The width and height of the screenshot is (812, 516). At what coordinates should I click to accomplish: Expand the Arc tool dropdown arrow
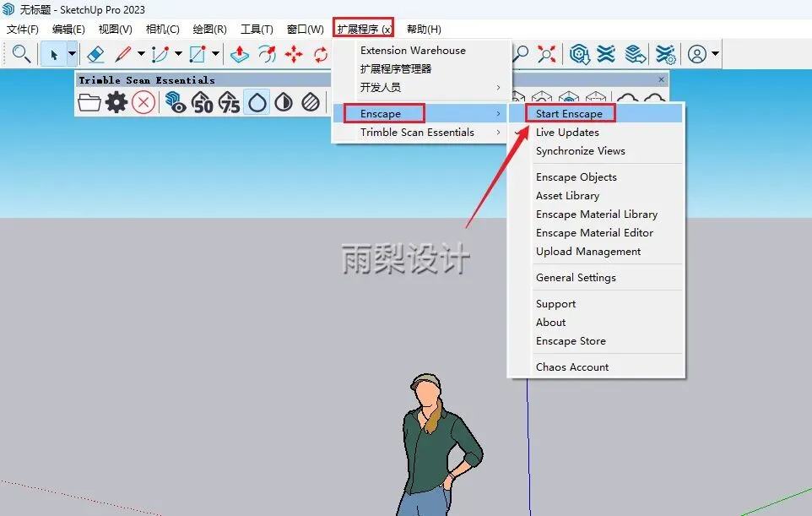pyautogui.click(x=178, y=54)
